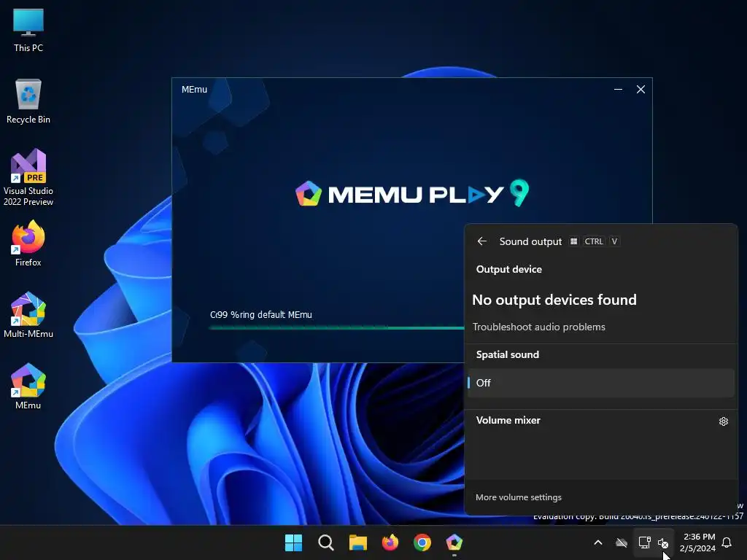
Task: Open Firefox desktop shortcut
Action: (x=28, y=244)
